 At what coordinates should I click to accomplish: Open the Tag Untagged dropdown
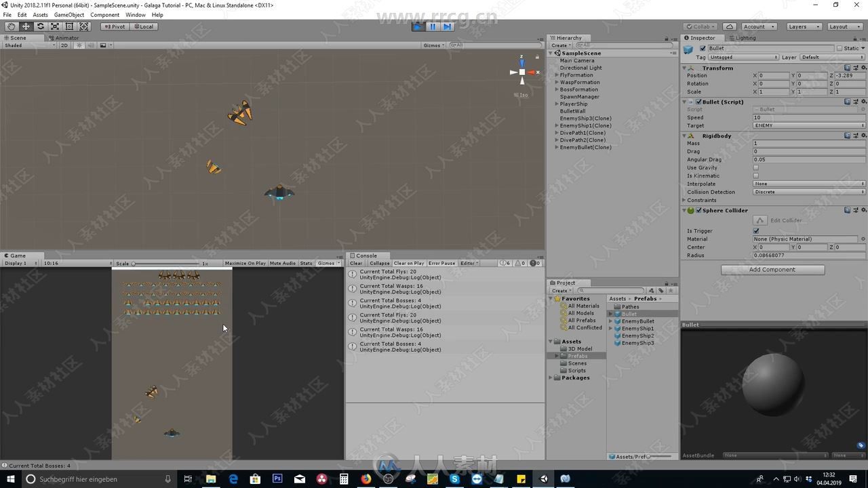[x=743, y=57]
